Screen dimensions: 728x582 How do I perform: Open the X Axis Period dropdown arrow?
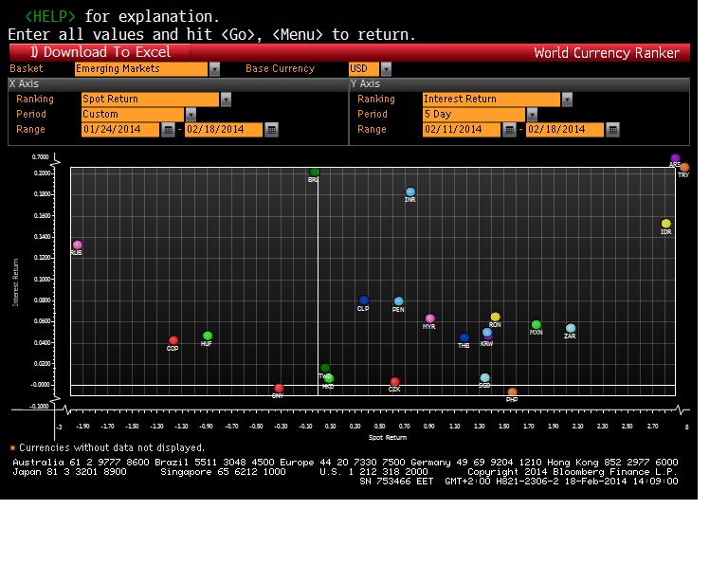coord(191,114)
